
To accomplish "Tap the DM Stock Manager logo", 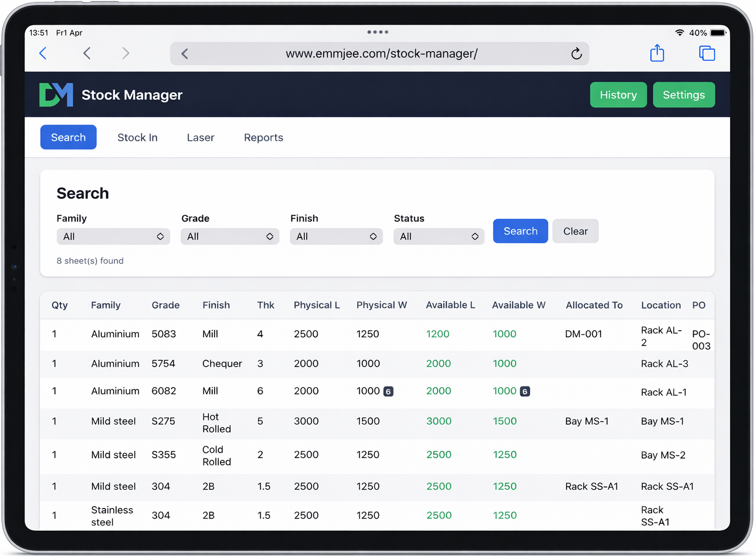I will (56, 95).
